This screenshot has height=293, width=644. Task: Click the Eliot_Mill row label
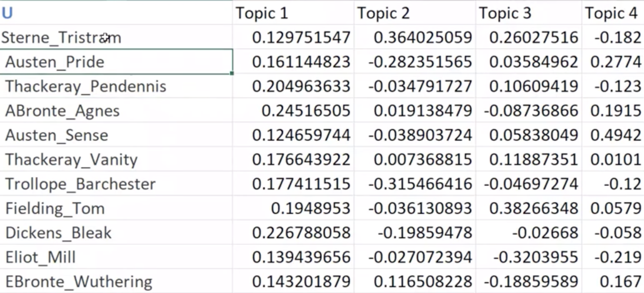(x=40, y=257)
